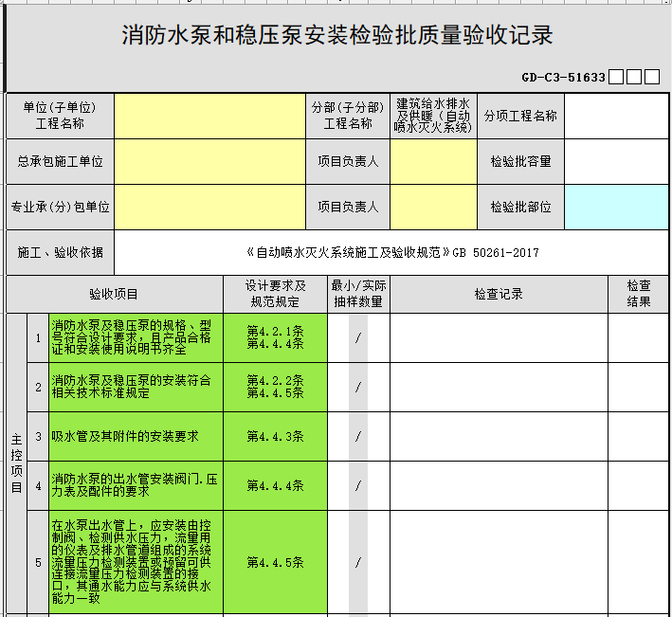Click the yellow field for 总承包施工单位

tap(209, 161)
